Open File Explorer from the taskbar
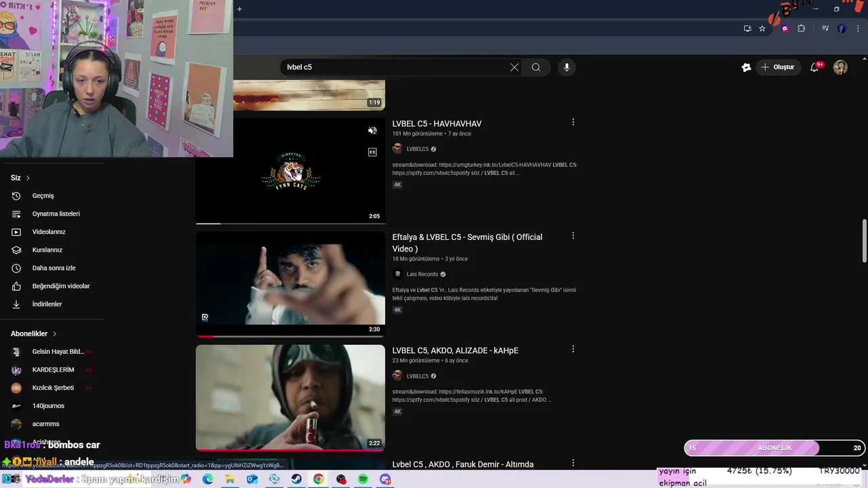 click(x=230, y=479)
